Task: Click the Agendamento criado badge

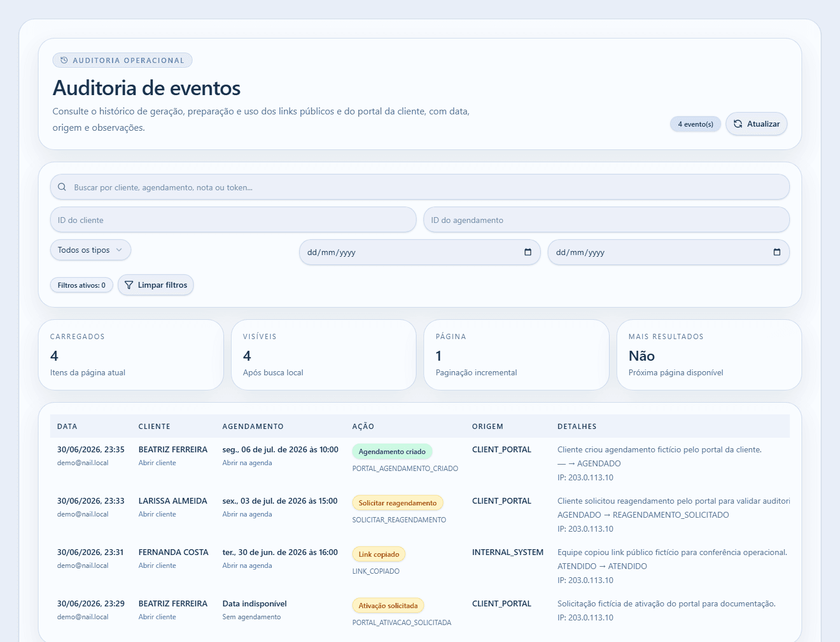Action: [x=392, y=452]
